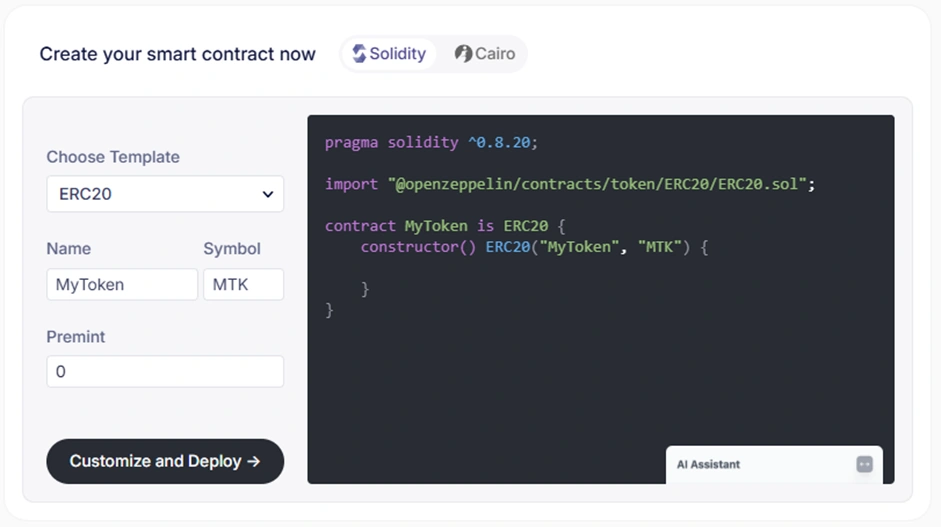Focus the Name field containing MyToken

(122, 285)
